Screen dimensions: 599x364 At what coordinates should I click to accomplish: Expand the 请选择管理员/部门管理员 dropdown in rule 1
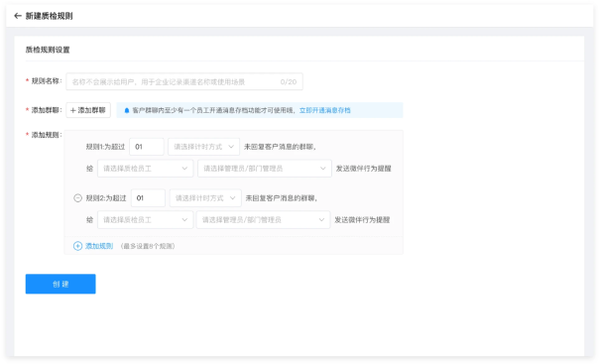coord(265,169)
